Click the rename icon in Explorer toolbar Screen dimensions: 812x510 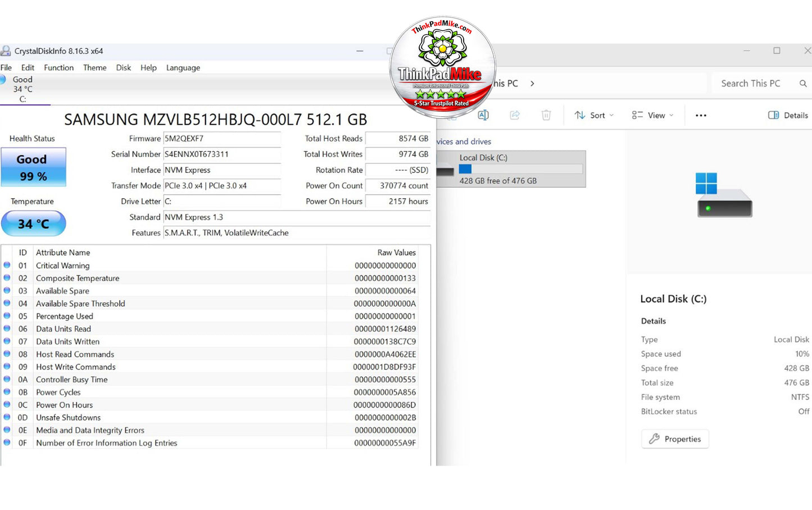483,115
